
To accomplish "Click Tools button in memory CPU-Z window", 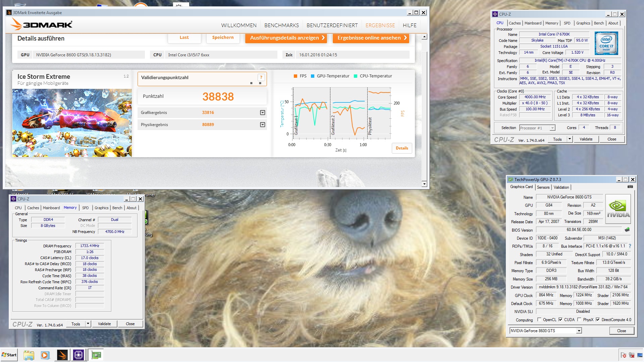I will click(76, 324).
